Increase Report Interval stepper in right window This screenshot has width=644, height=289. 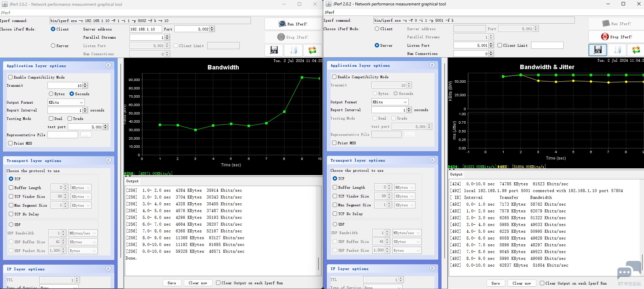pos(409,108)
